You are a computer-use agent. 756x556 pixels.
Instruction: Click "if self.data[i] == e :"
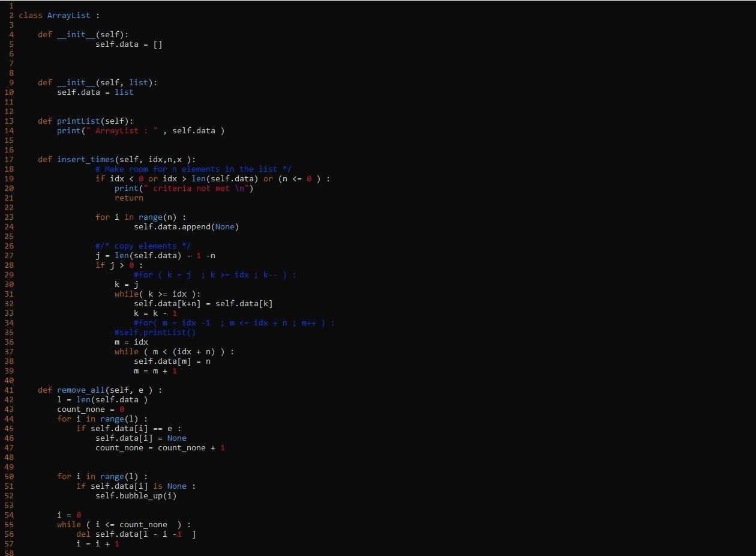pos(129,429)
